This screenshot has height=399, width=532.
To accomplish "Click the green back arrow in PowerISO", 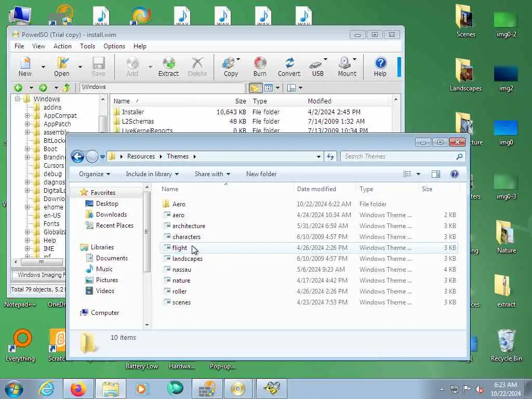I will [18, 88].
